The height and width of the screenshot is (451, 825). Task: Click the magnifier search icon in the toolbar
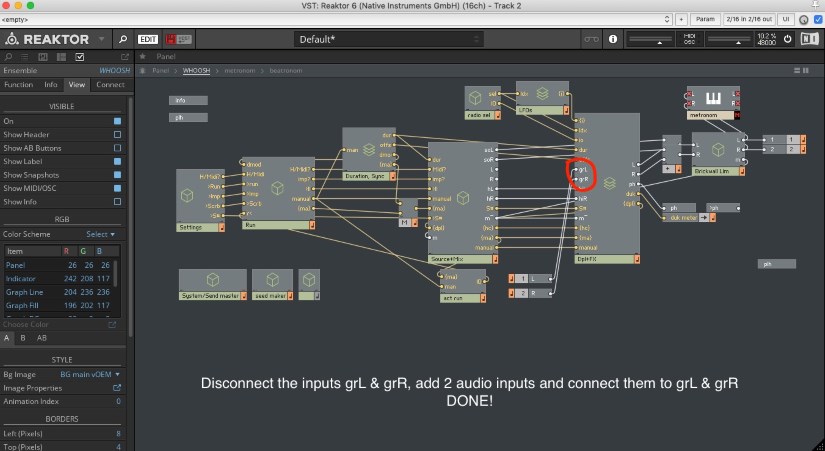[122, 39]
